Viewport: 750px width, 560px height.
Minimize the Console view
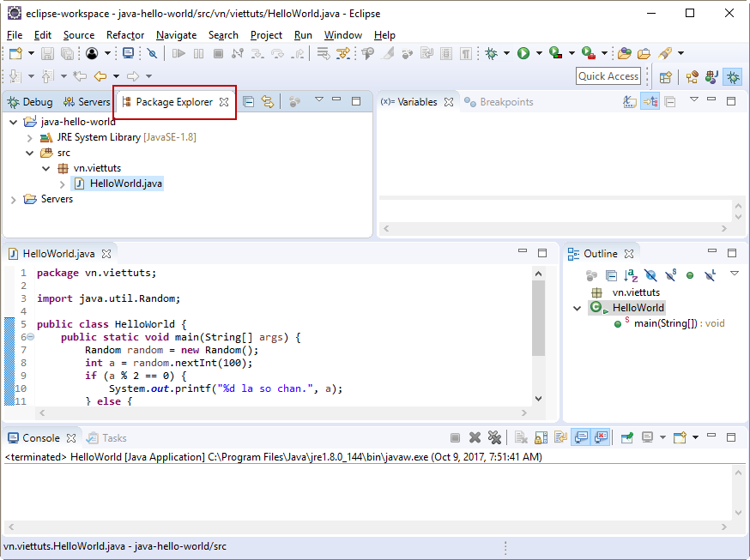tap(711, 436)
